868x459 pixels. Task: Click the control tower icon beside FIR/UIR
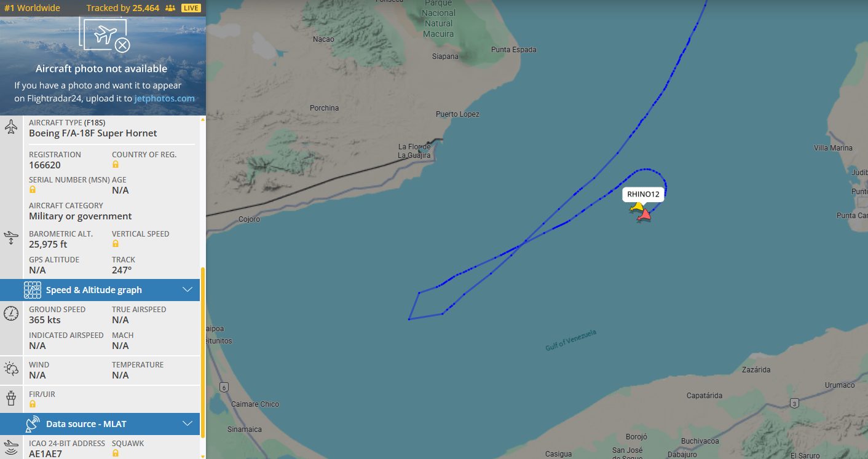point(11,398)
